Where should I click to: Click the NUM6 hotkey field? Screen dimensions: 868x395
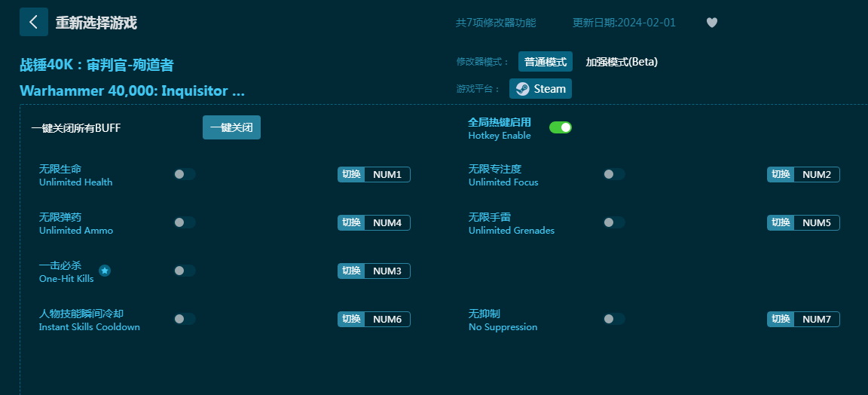(387, 319)
